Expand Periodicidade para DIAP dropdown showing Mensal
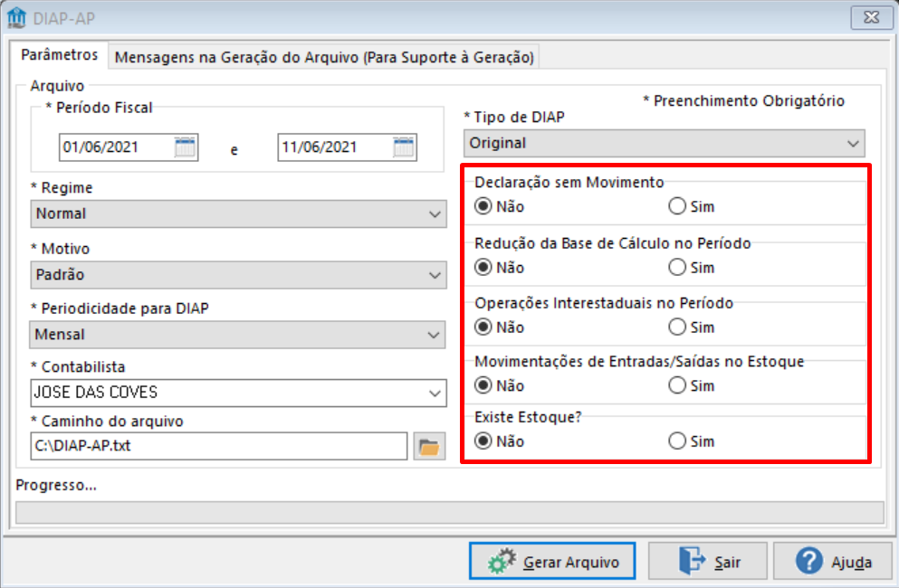The height and width of the screenshot is (588, 899). (x=237, y=335)
